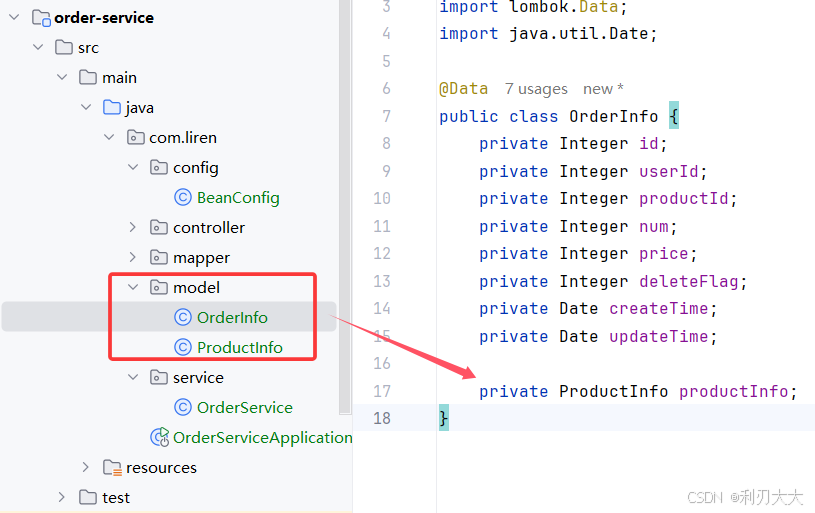Viewport: 815px width, 513px height.
Task: Click line number 18 in gutter
Action: pyautogui.click(x=382, y=418)
